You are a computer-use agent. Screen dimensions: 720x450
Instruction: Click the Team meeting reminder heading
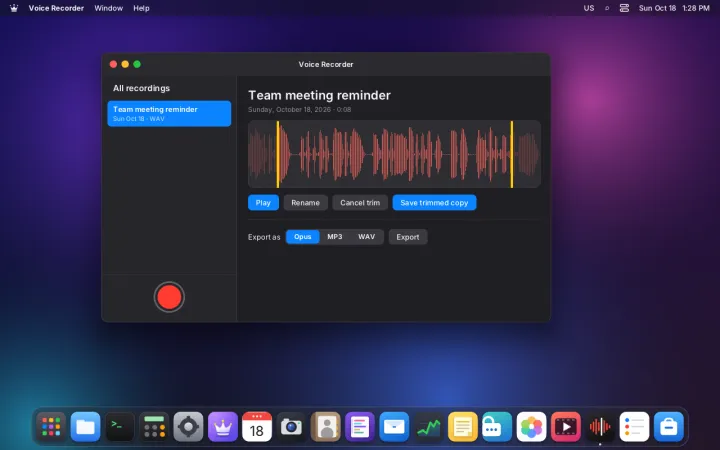click(319, 95)
